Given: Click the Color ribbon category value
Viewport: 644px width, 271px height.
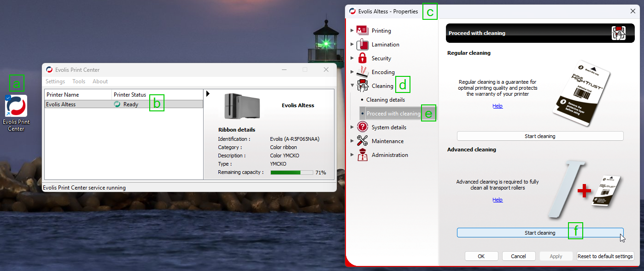Looking at the screenshot, I should (283, 147).
